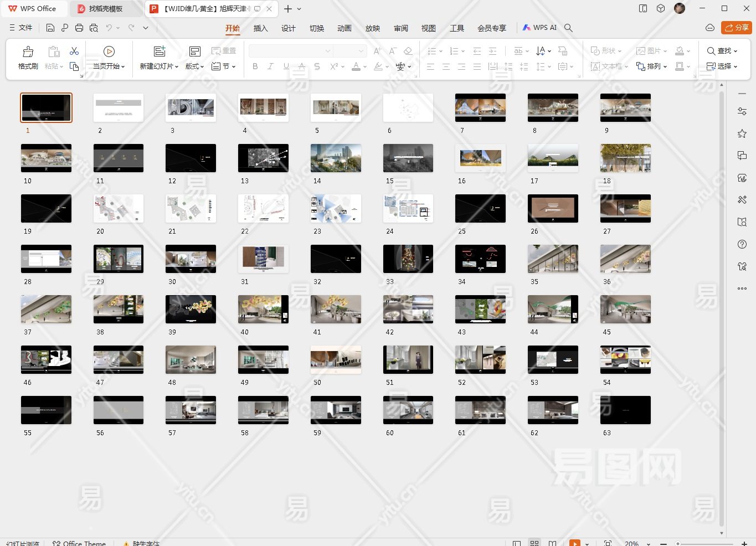Open the File (文件) menu
The image size is (756, 546).
22,28
